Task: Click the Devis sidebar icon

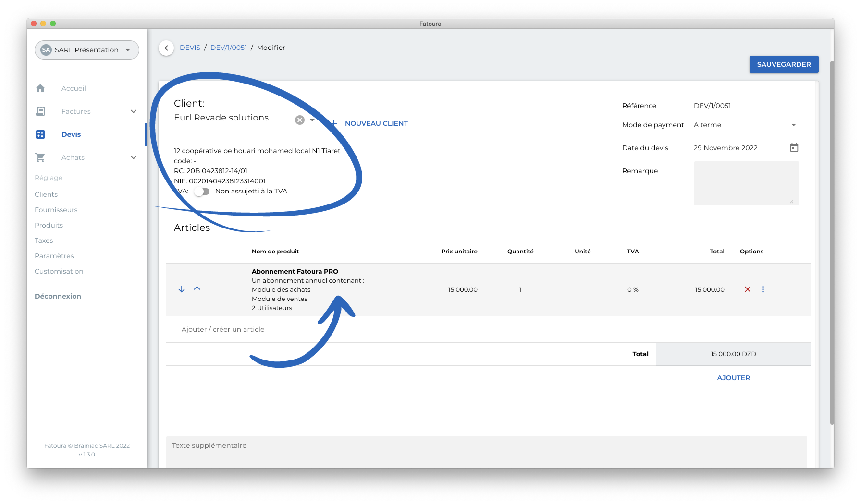Action: point(40,134)
